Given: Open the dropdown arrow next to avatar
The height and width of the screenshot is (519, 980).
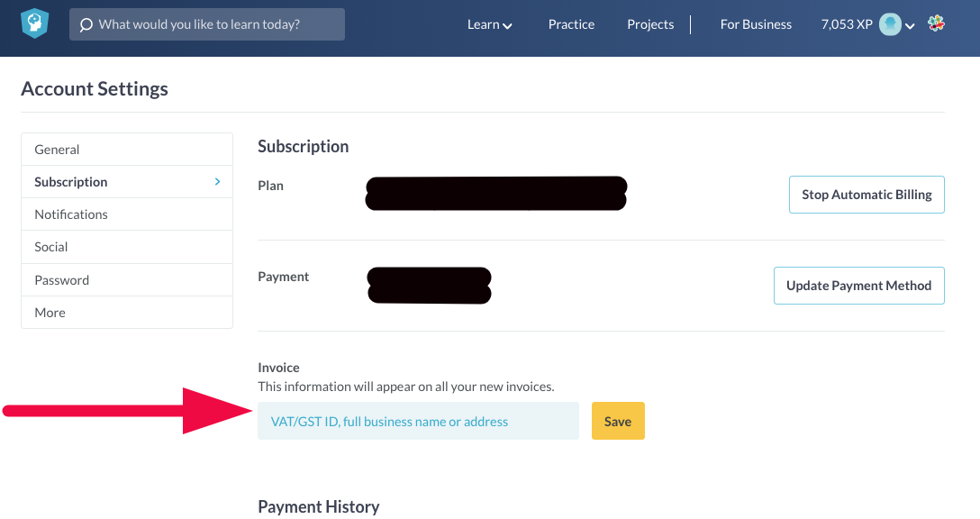Looking at the screenshot, I should 910,26.
